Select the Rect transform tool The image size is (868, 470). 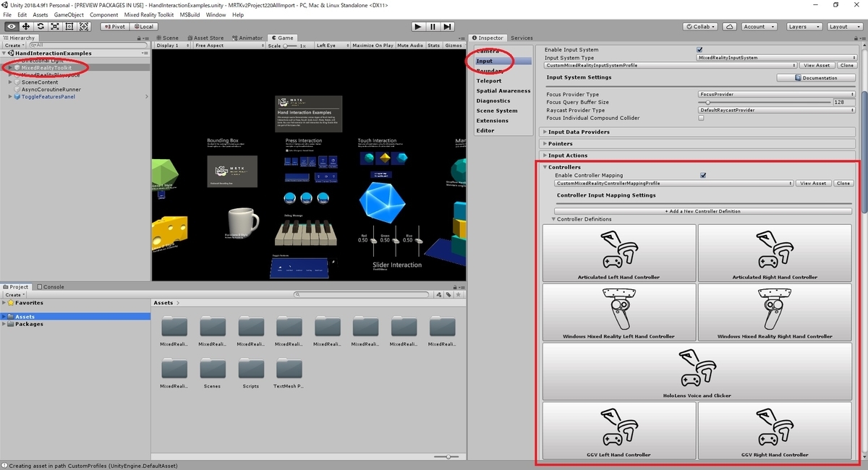pos(69,27)
